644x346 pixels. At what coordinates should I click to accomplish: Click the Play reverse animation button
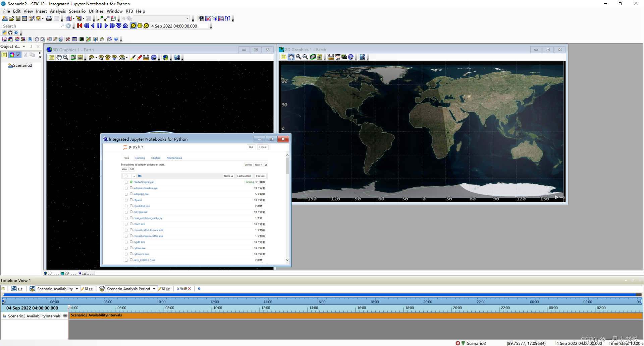[x=93, y=26]
